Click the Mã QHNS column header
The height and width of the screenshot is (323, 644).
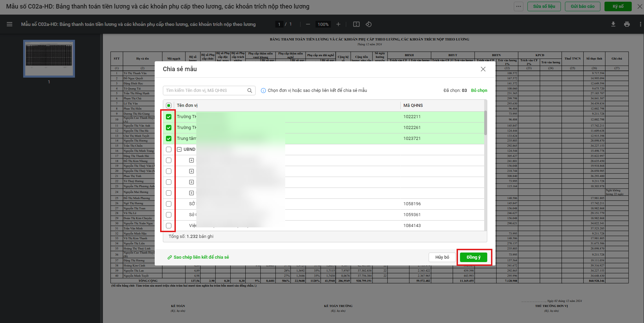coord(413,106)
